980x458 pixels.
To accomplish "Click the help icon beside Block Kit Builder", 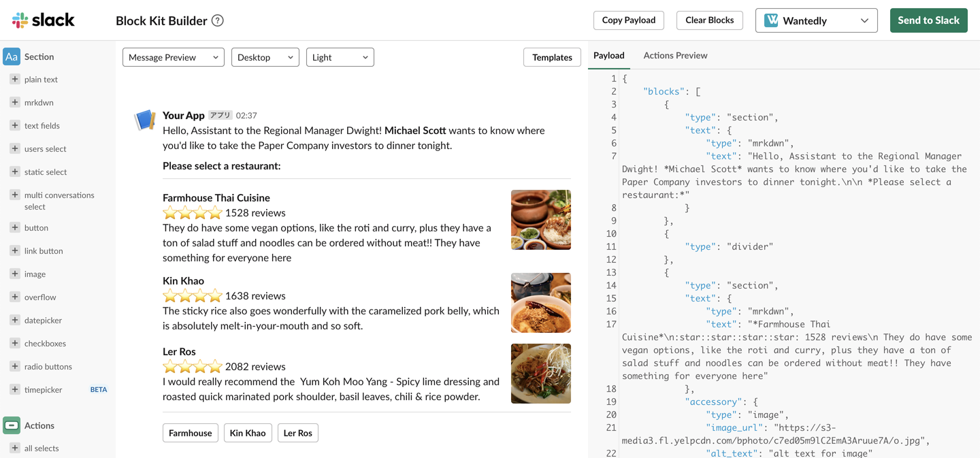I will click(218, 20).
